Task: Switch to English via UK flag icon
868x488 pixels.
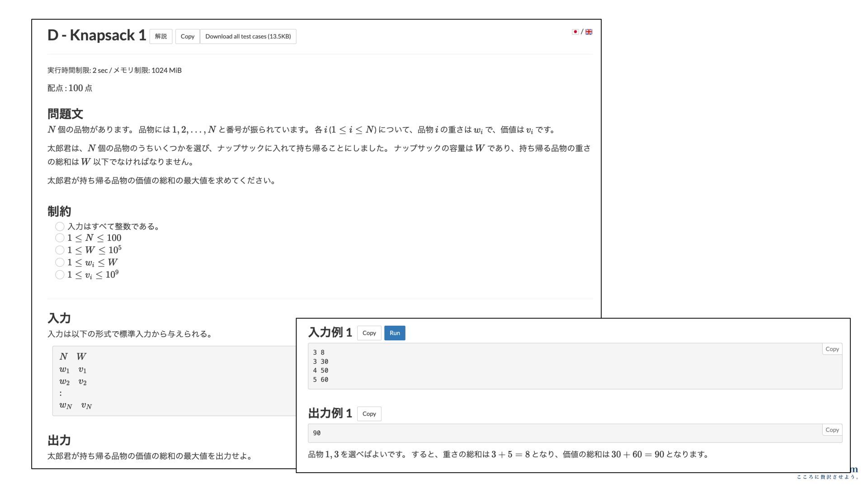Action: coord(589,32)
